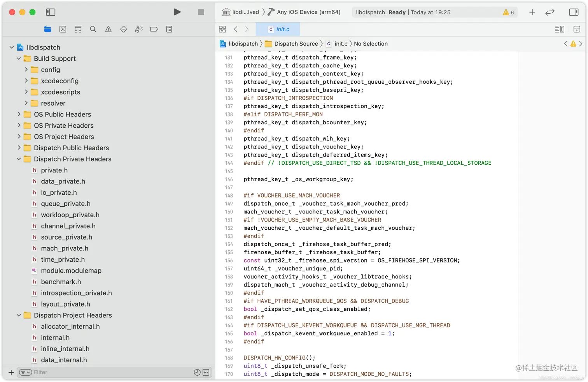Expand the resolver folder
The width and height of the screenshot is (588, 382).
click(x=26, y=103)
